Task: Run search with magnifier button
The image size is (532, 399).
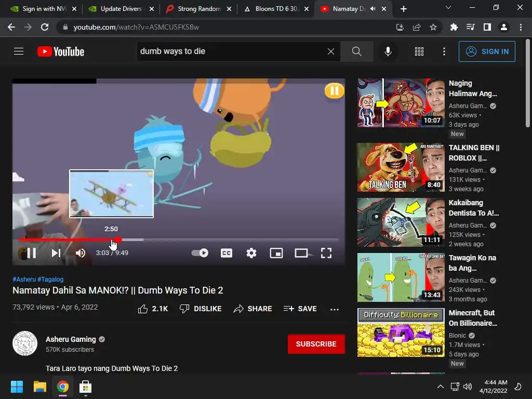Action: 356,51
